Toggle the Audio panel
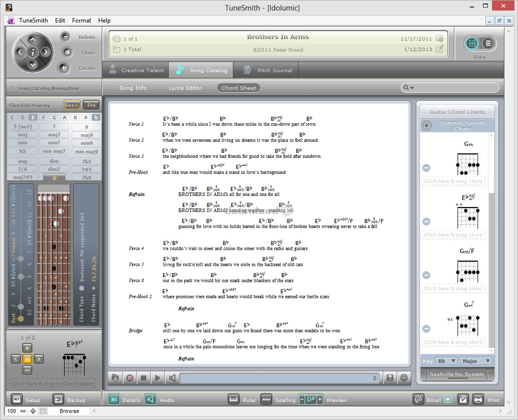The width and height of the screenshot is (518, 420). 150,399
